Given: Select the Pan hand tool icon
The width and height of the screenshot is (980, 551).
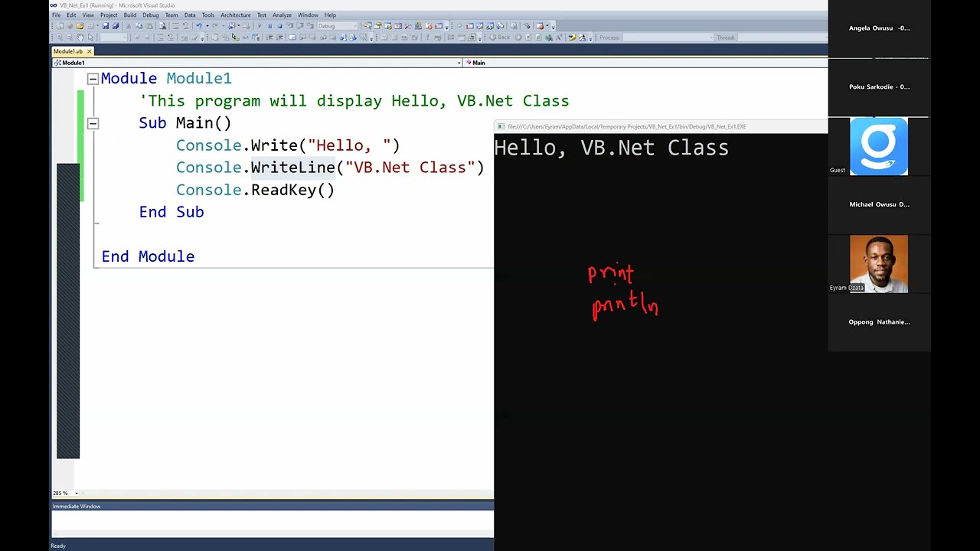Looking at the screenshot, I should click(80, 37).
